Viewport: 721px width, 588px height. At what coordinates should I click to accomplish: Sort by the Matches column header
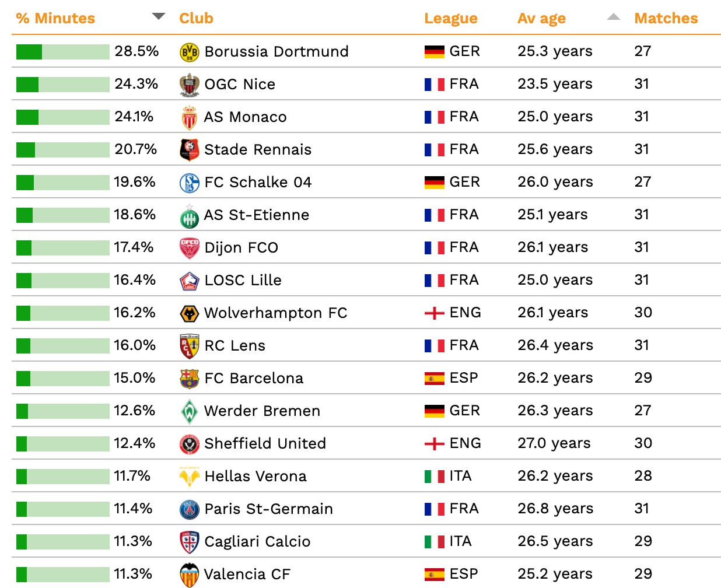[x=666, y=19]
